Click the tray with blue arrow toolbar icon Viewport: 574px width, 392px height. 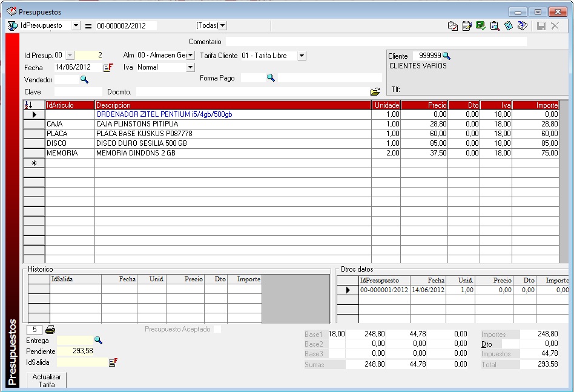point(523,26)
